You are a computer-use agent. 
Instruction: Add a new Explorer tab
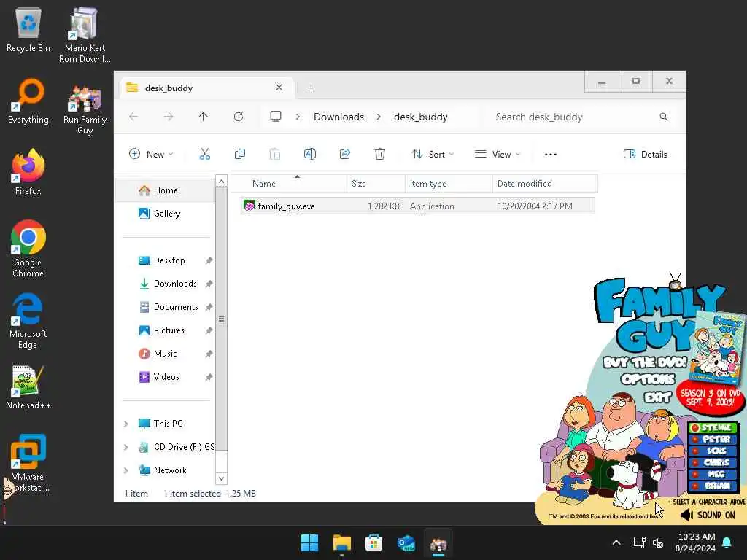pyautogui.click(x=311, y=87)
